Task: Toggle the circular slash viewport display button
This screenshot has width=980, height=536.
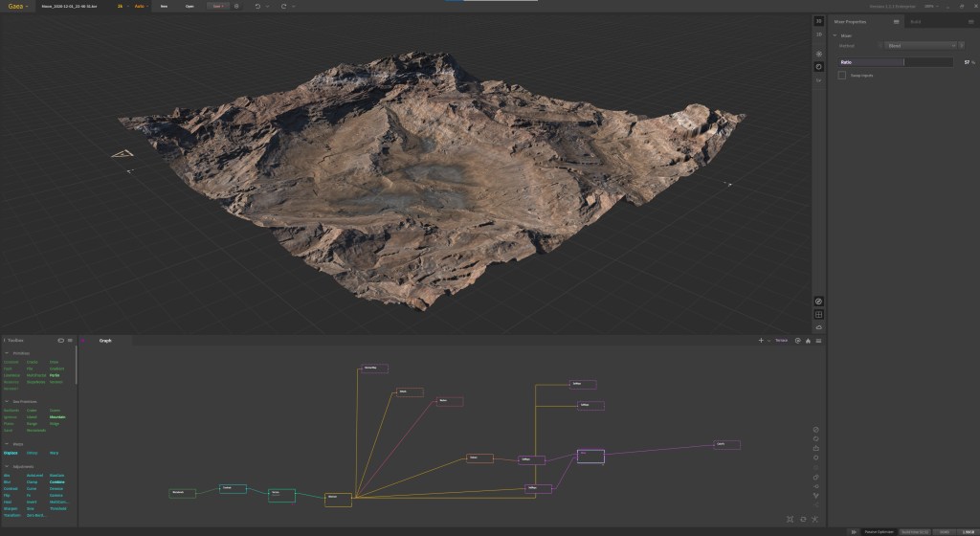Action: [x=818, y=301]
